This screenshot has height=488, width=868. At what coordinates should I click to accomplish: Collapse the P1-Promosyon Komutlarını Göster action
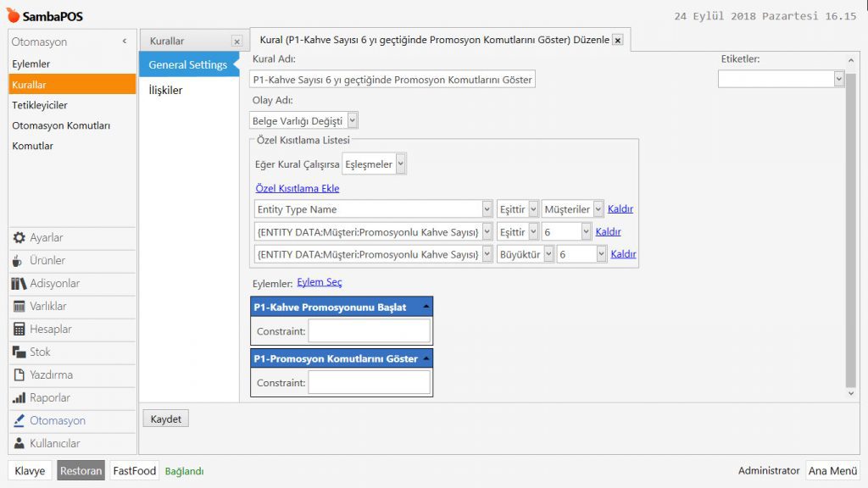(x=426, y=359)
